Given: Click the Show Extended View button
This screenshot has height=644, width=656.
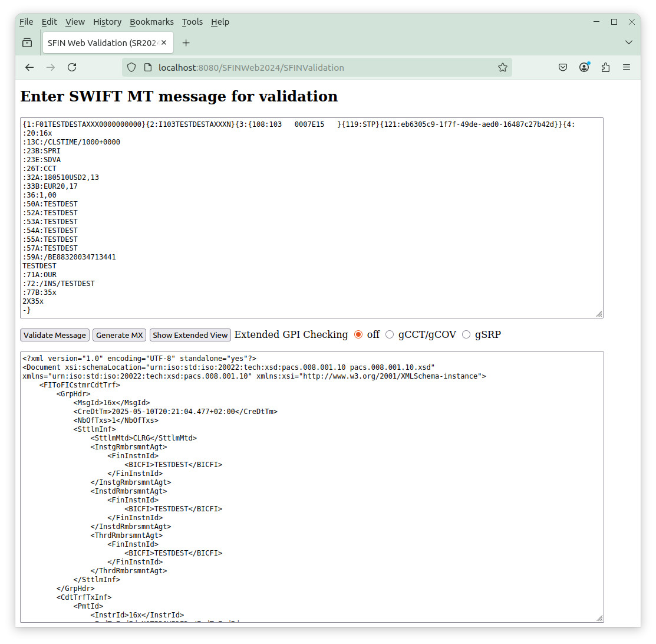Looking at the screenshot, I should tap(190, 335).
